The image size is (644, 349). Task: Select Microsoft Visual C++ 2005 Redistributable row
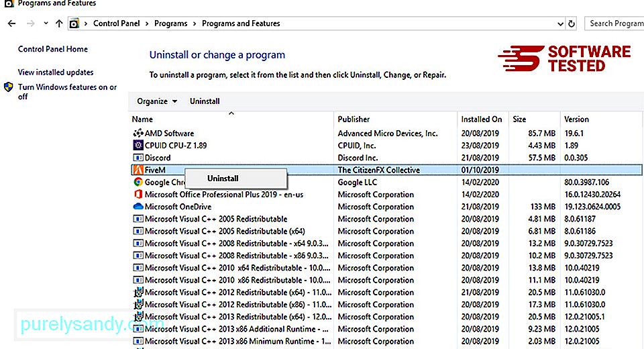point(216,219)
